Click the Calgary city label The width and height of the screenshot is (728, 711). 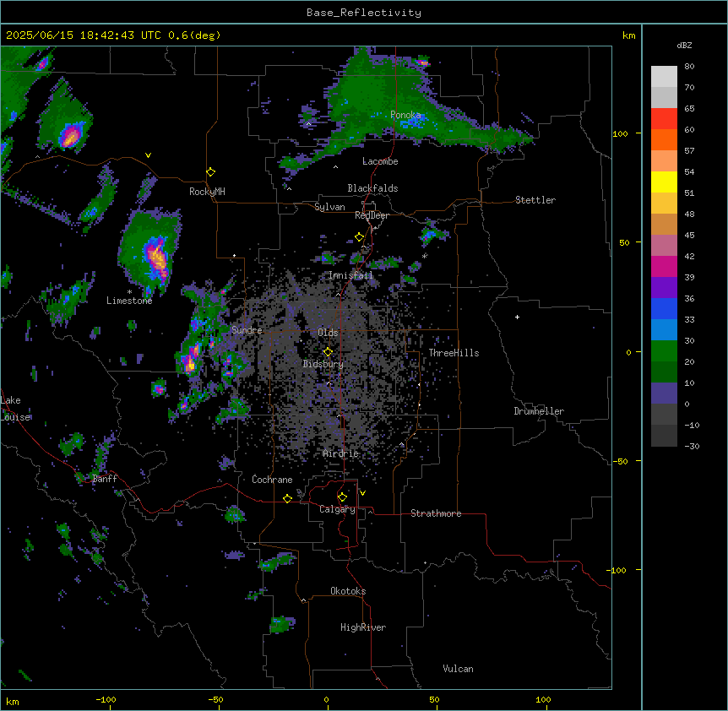click(337, 509)
